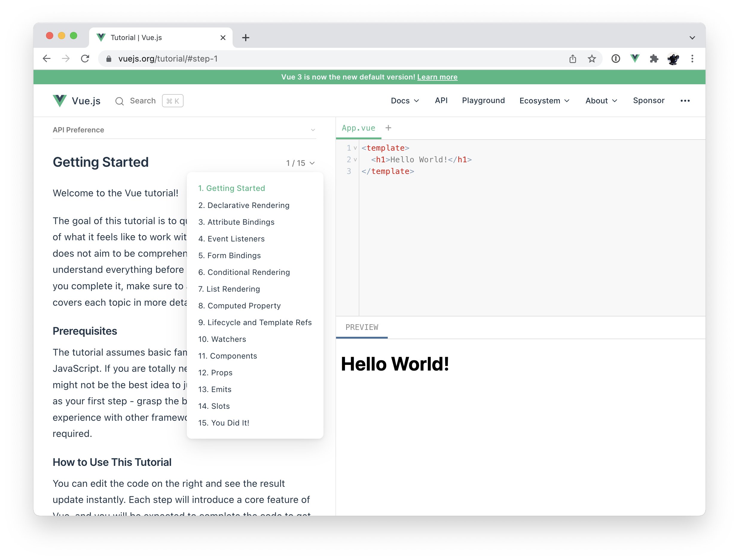Image resolution: width=739 pixels, height=560 pixels.
Task: Open the Ecosystem dropdown menu
Action: [544, 101]
